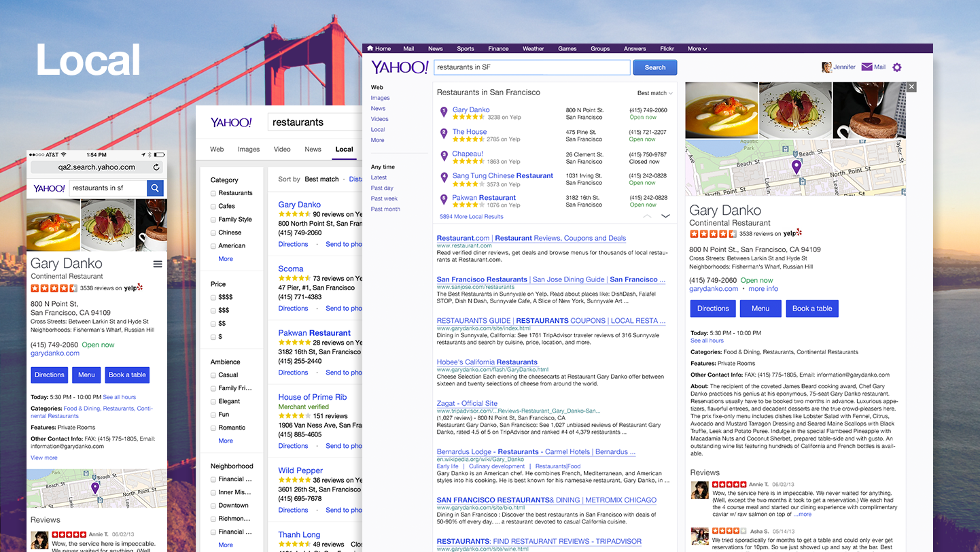Tick the Romantic ambience checkbox
Screen dimensions: 980x552
(x=213, y=428)
